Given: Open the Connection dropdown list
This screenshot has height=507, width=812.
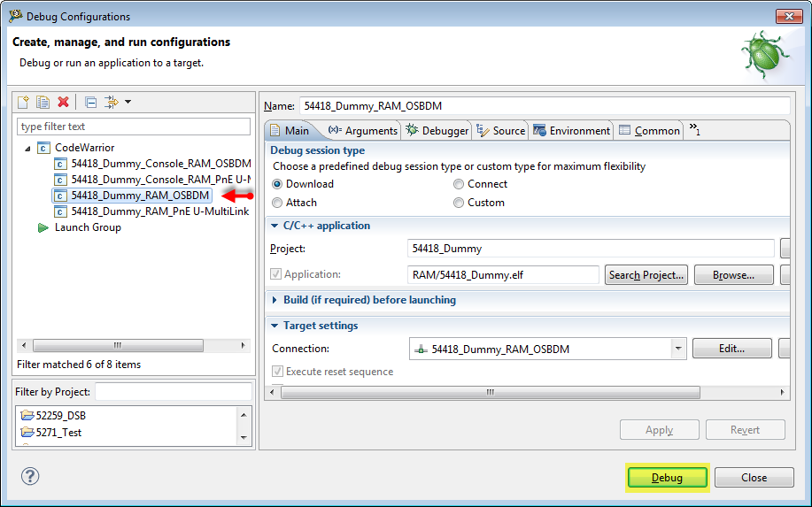Looking at the screenshot, I should tap(678, 349).
